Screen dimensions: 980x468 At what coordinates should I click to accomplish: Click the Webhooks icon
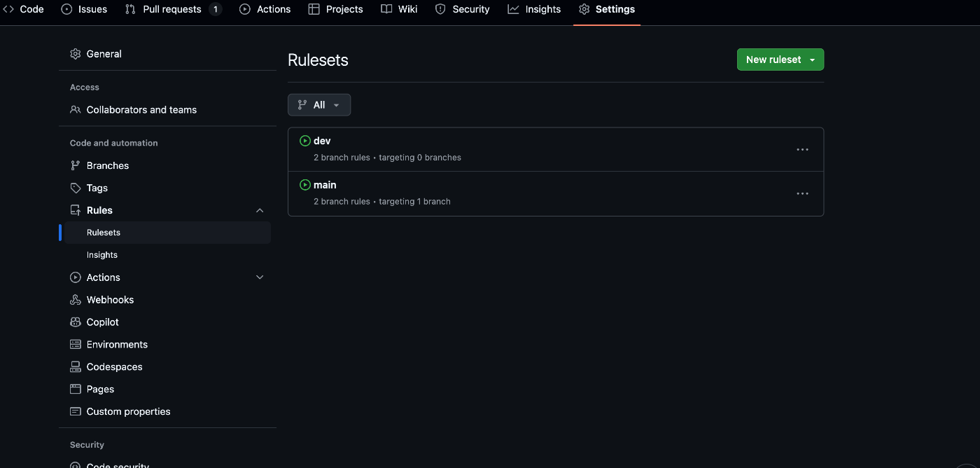[76, 300]
